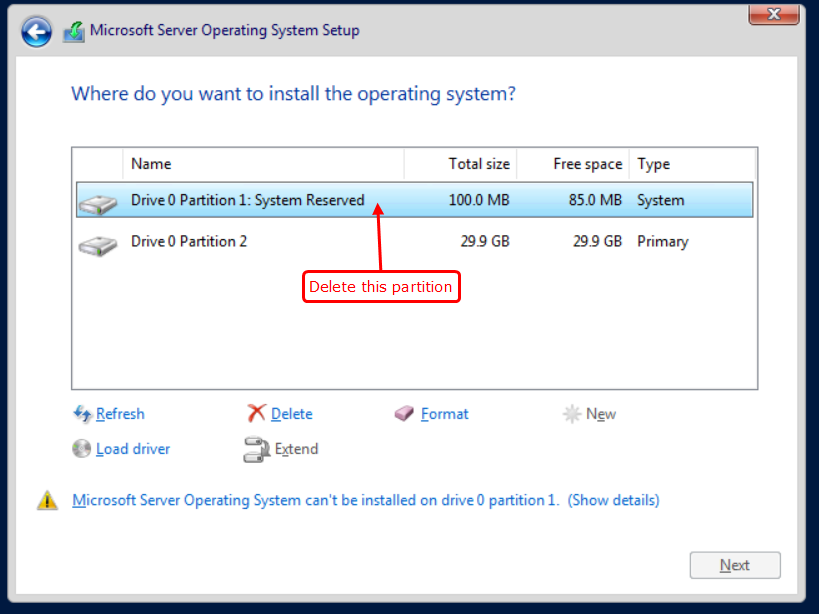Click the greyed-out New star icon
Viewport: 819px width, 614px height.
pos(571,414)
